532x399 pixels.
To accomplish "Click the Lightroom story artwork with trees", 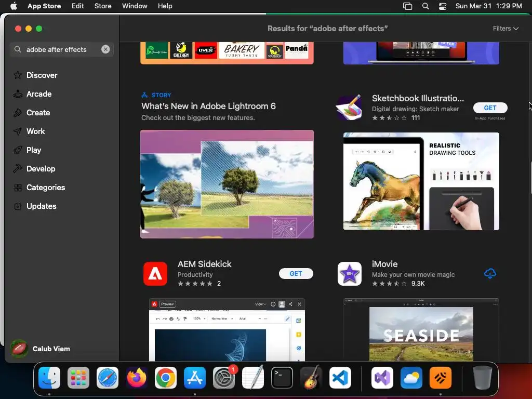I will 227,184.
